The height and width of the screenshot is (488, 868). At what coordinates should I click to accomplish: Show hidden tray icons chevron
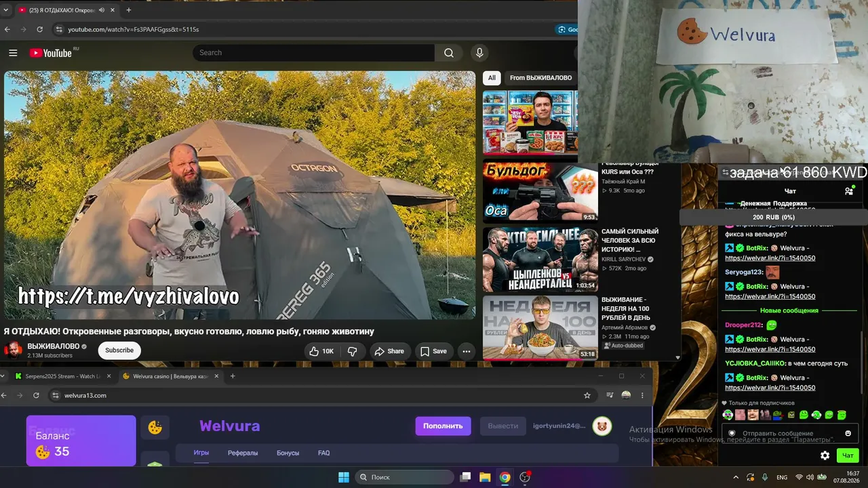tap(736, 477)
